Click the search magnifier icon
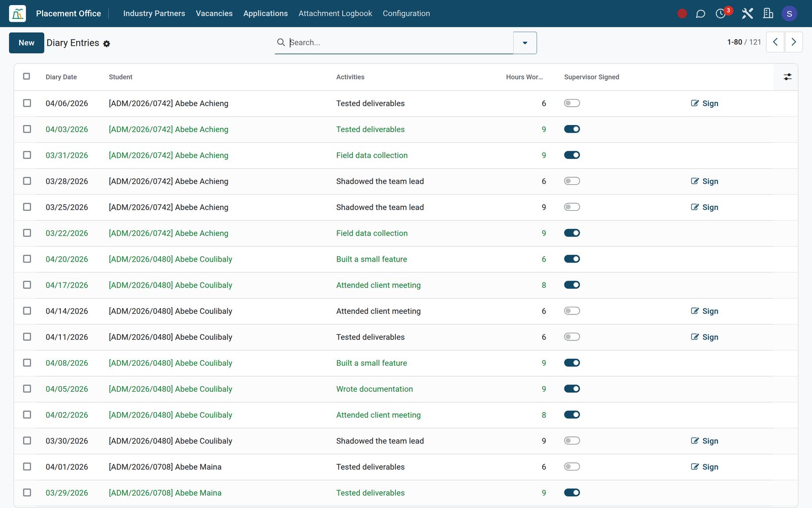This screenshot has height=508, width=812. (281, 42)
